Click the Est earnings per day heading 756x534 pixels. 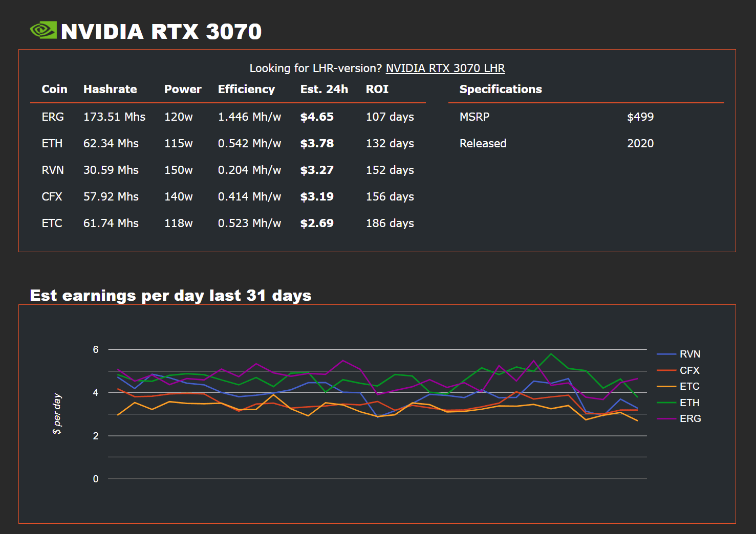click(170, 296)
